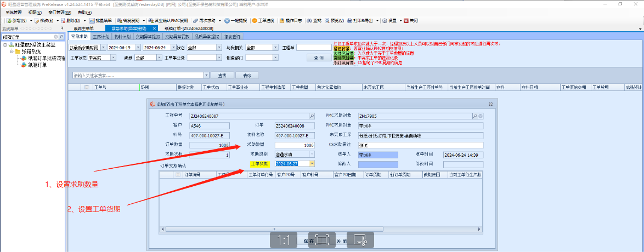Image resolution: width=644 pixels, height=252 pixels.
Task: Switch to 纸箱订单-[ZS2406240008] tab
Action: pos(189,28)
